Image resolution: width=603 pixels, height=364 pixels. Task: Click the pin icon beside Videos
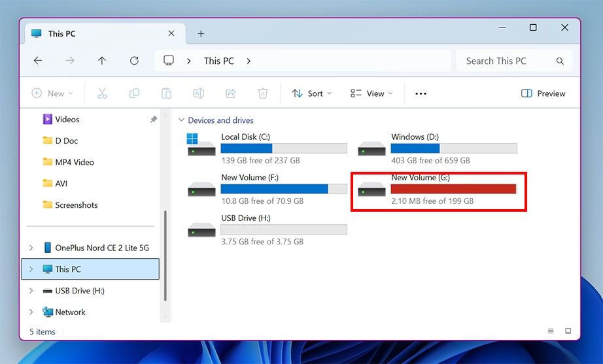[x=154, y=120]
